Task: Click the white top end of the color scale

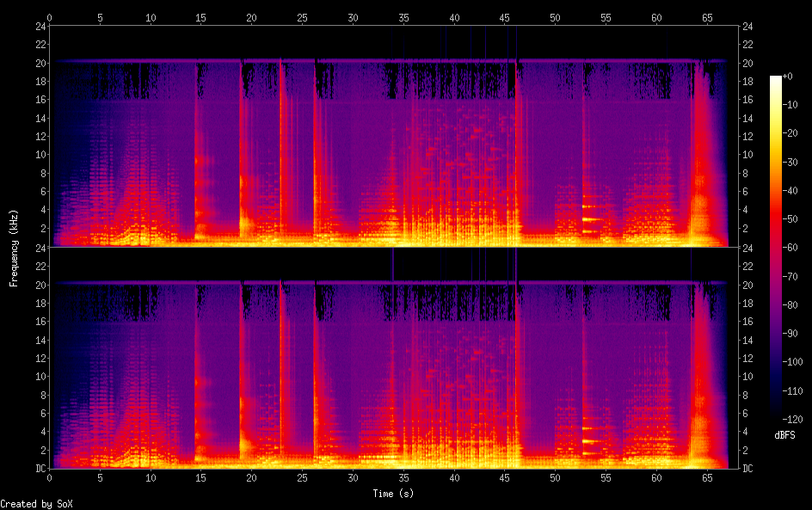Action: 776,78
